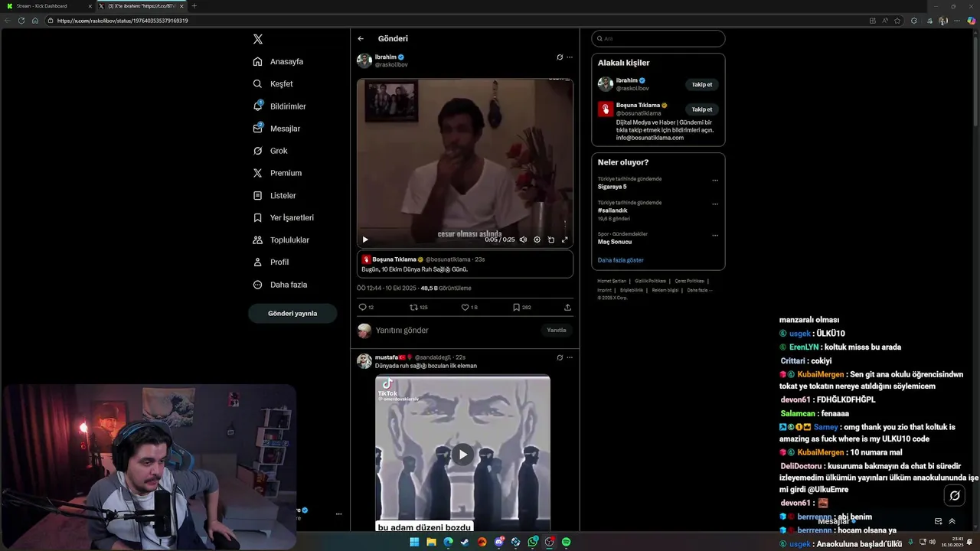Image resolution: width=980 pixels, height=551 pixels.
Task: Open Bildirimler notifications
Action: click(x=280, y=106)
